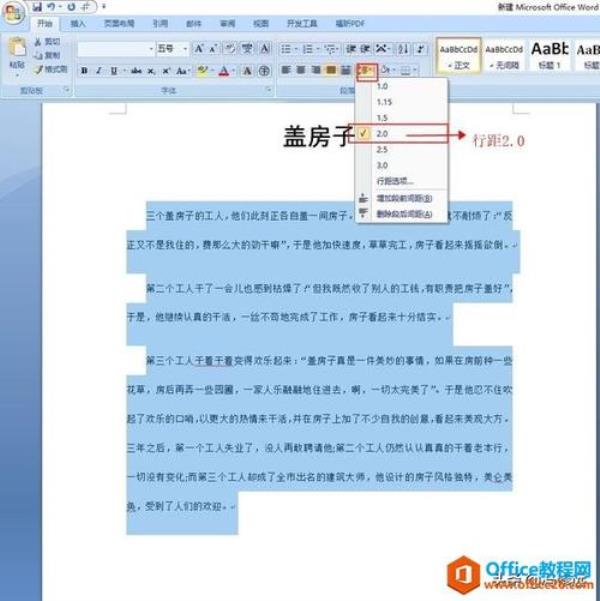Switch to 页面布局 tab
This screenshot has height=601, width=600.
point(119,24)
